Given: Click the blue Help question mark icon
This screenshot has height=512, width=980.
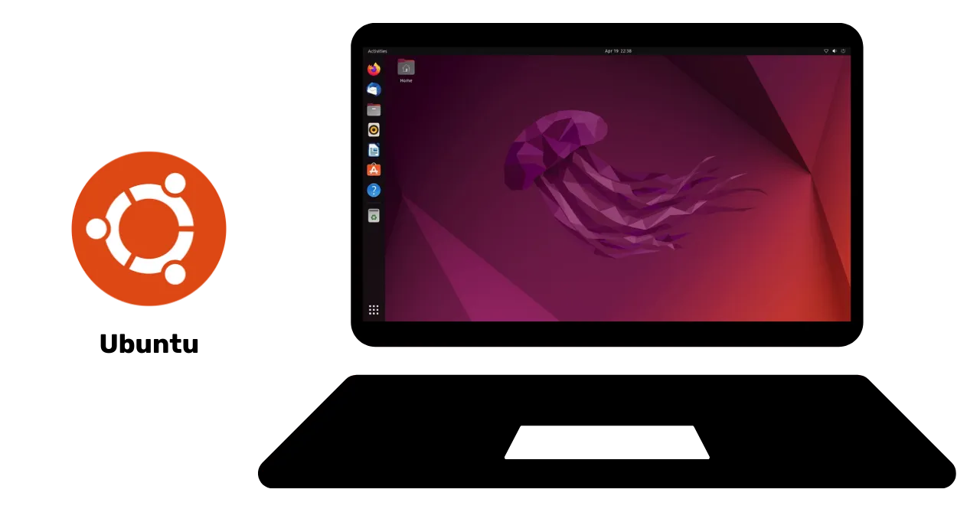Looking at the screenshot, I should point(374,190).
